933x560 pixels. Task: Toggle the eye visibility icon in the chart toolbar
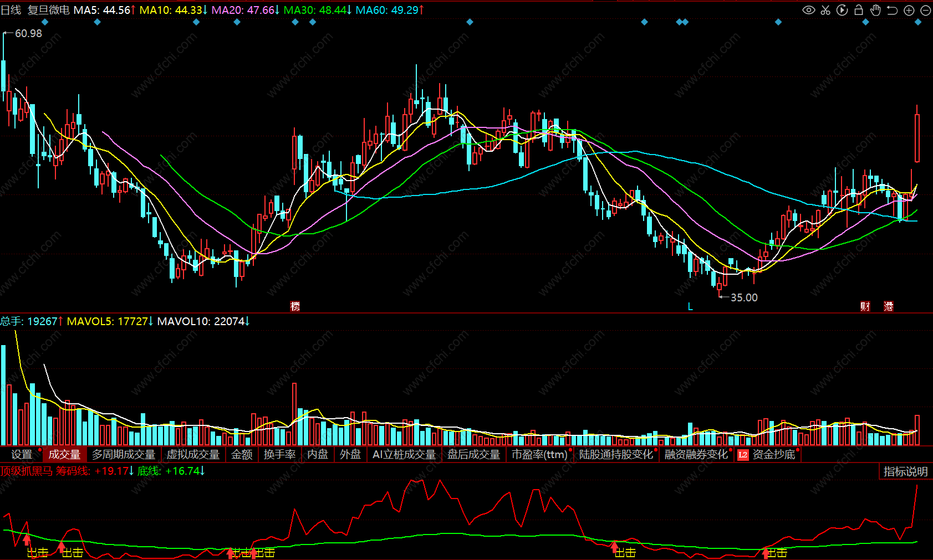click(x=809, y=10)
